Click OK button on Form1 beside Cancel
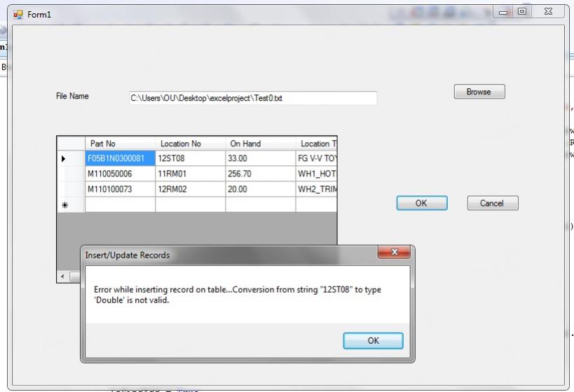 (x=422, y=203)
